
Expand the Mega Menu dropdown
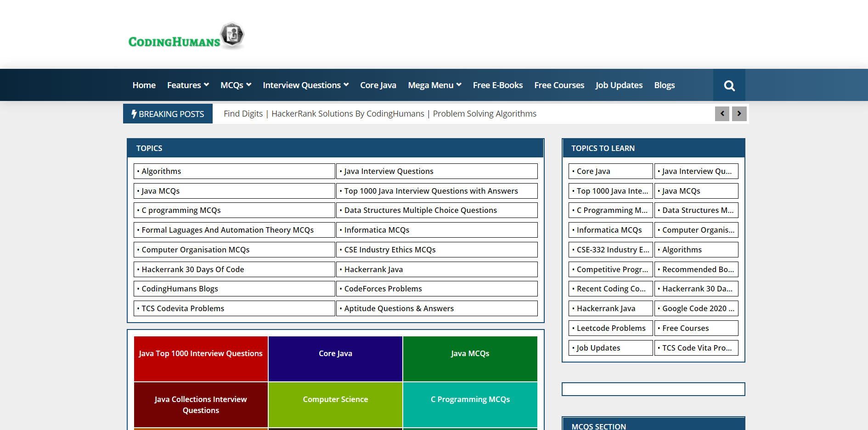coord(434,85)
